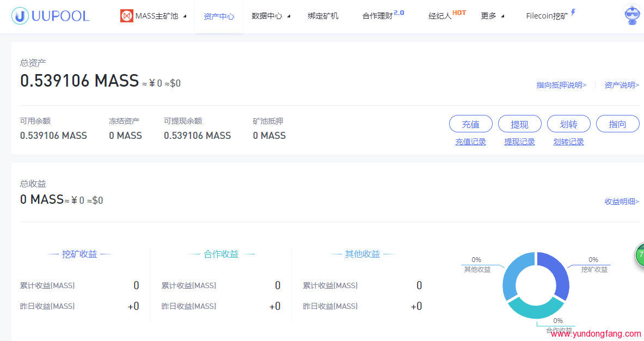
Task: Expand the 数据中心 dropdown
Action: tap(268, 16)
